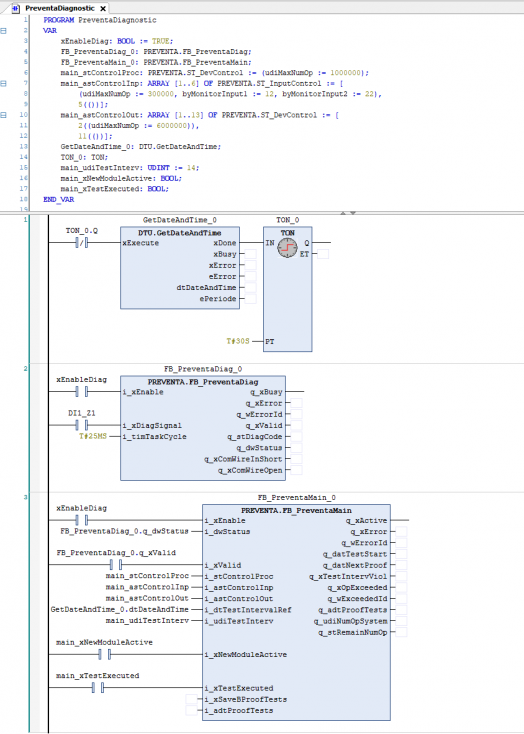The height and width of the screenshot is (734, 524).
Task: Click the i_xDiagSignal input pin label
Action: [152, 426]
